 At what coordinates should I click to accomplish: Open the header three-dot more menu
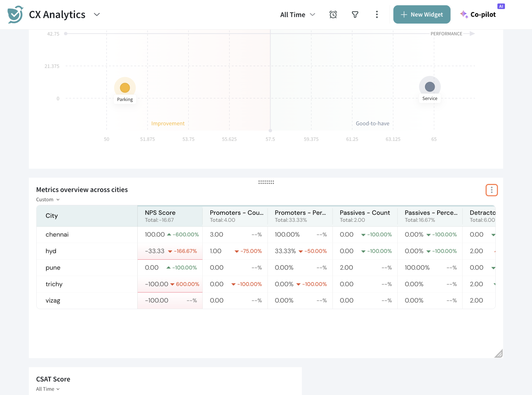376,15
